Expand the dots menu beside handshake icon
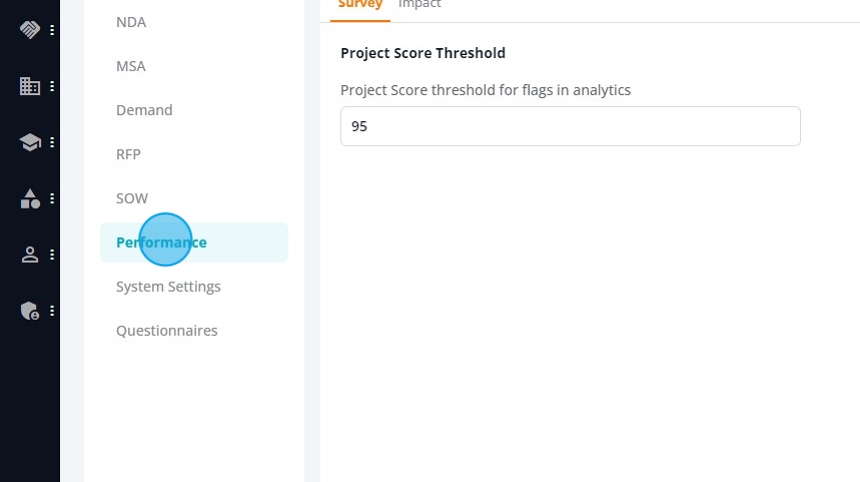The width and height of the screenshot is (860, 482). pyautogui.click(x=52, y=30)
